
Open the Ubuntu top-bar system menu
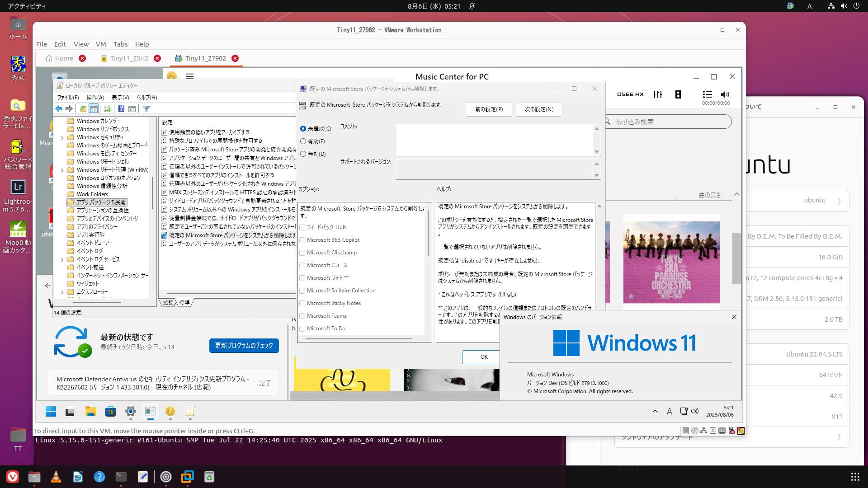click(844, 6)
